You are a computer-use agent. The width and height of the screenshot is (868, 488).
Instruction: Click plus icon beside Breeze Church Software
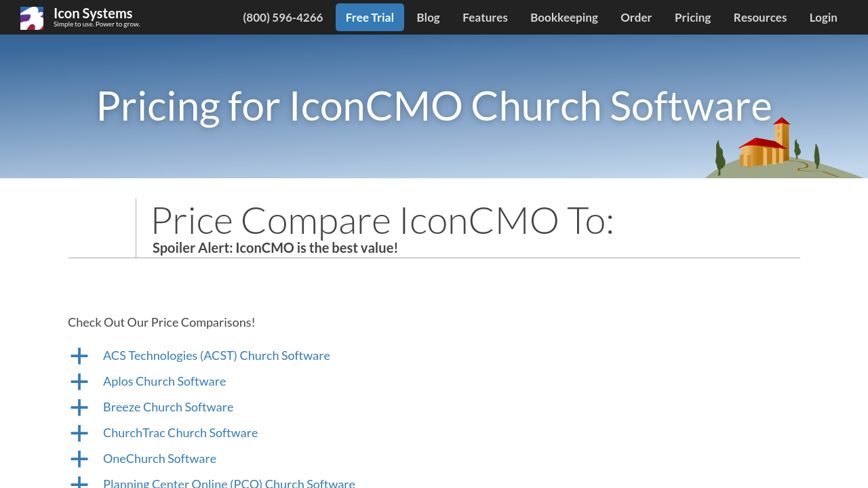click(79, 407)
